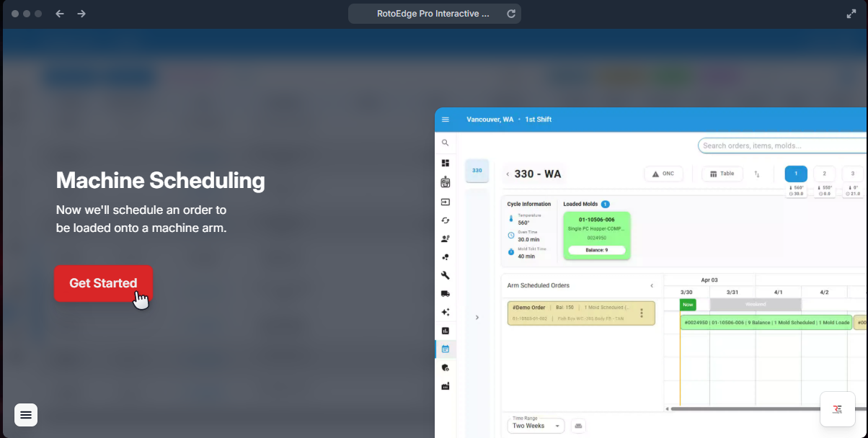Screen dimensions: 868x438
Task: Open the Time Range Two Weeks dropdown
Action: 536,426
